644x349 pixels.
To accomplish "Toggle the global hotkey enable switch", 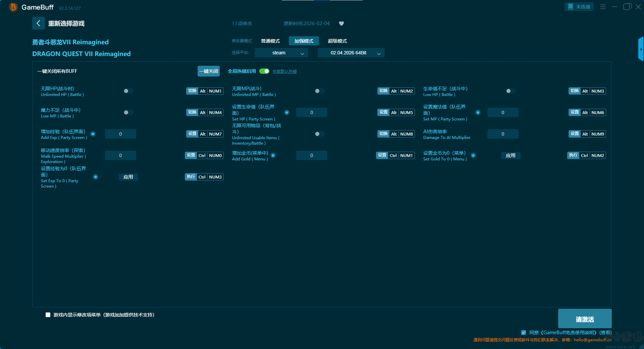I will point(264,71).
